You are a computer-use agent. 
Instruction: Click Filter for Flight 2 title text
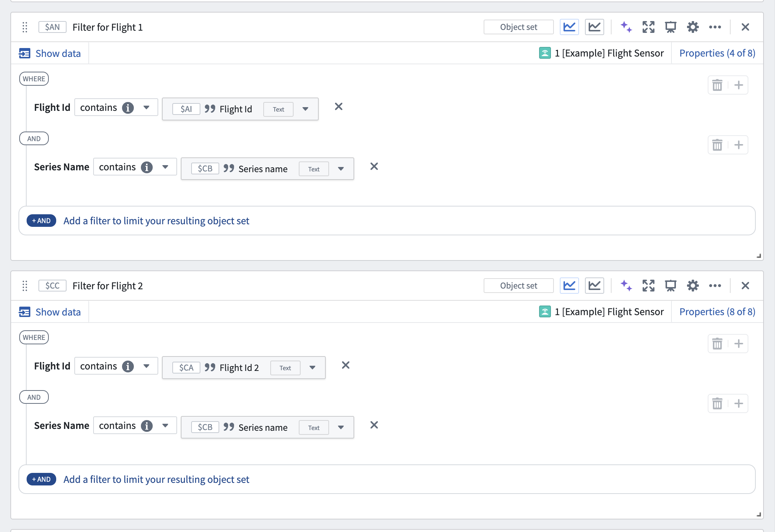click(108, 286)
